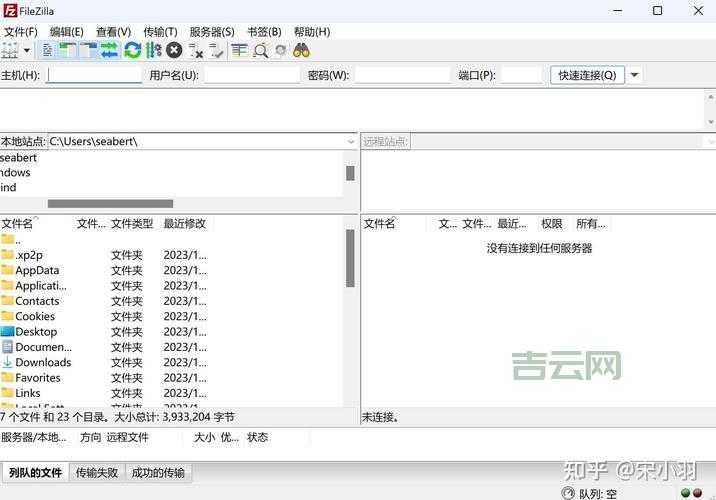Toggle directory comparison
The height and width of the screenshot is (500, 716).
260,50
